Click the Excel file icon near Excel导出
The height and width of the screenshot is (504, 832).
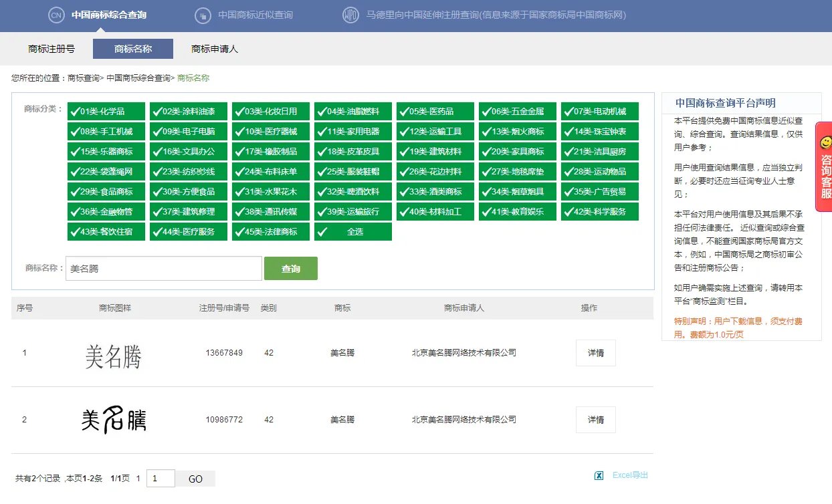point(599,475)
